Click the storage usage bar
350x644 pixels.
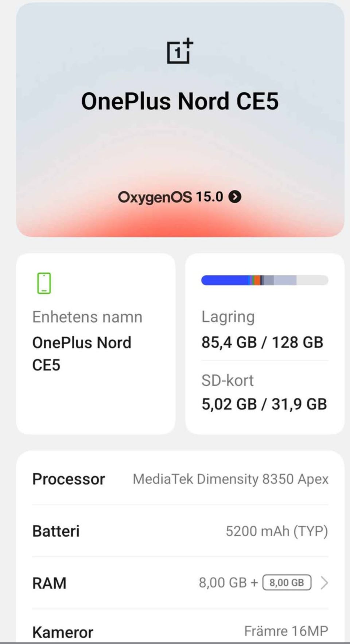click(x=265, y=280)
